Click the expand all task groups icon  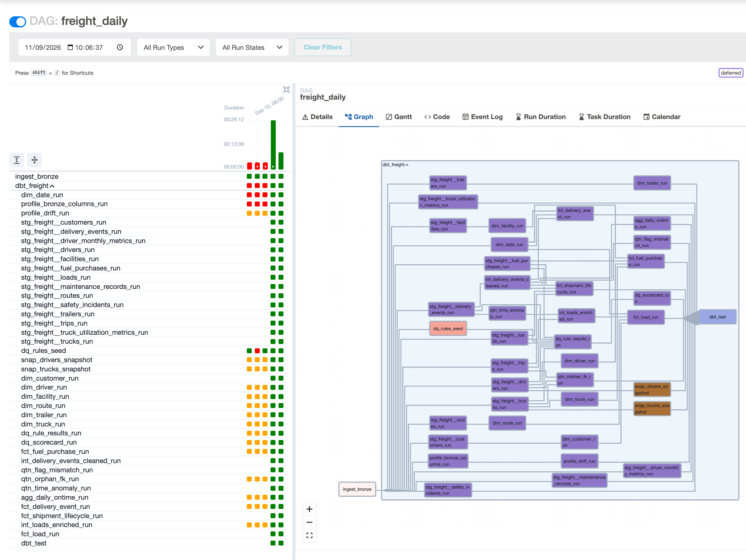point(17,160)
